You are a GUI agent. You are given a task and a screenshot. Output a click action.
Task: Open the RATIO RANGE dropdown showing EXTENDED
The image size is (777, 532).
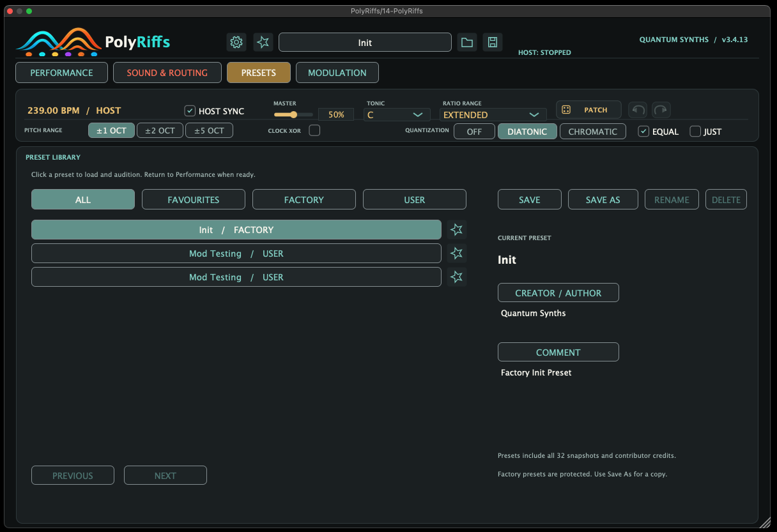point(493,115)
